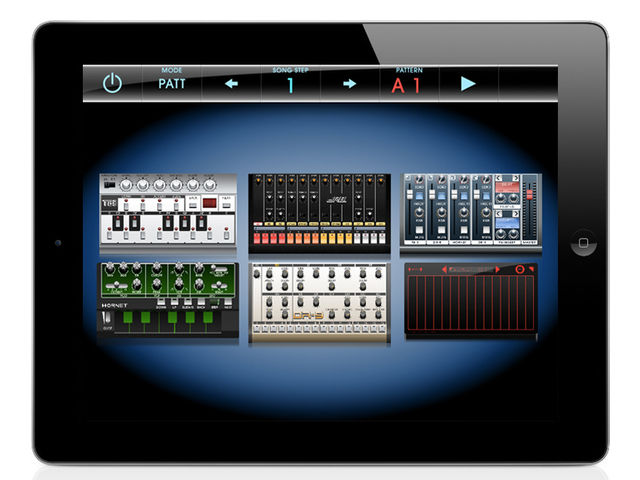Screen dimensions: 640x480
Task: Open the green Hornet synth thumbnail
Action: click(x=168, y=299)
